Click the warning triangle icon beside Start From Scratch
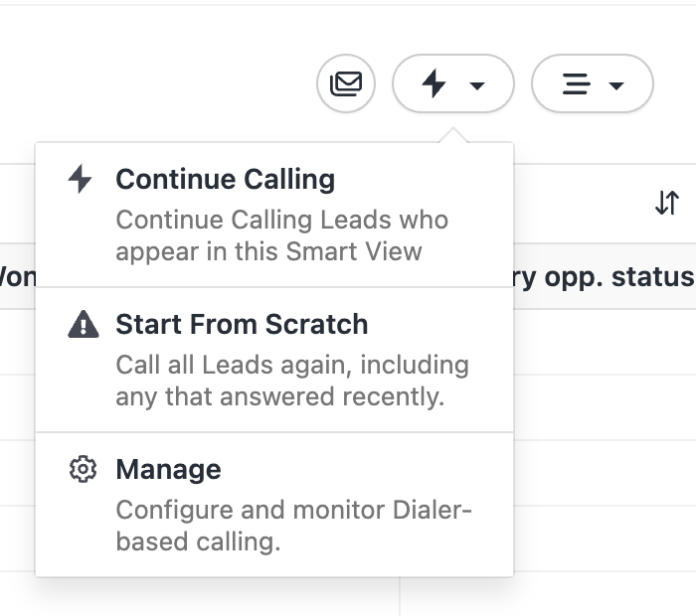Viewport: 696px width, 616px height. [83, 325]
